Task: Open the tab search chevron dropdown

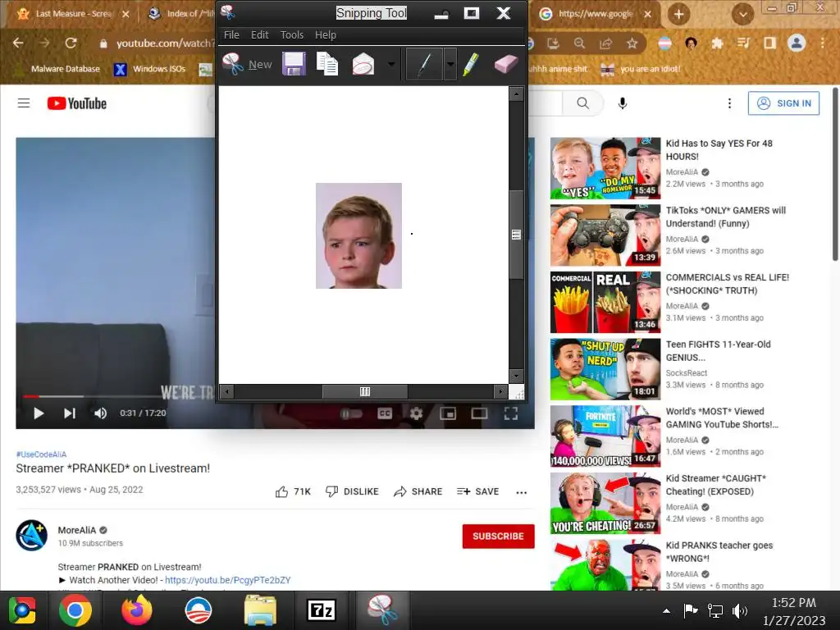Action: point(742,15)
